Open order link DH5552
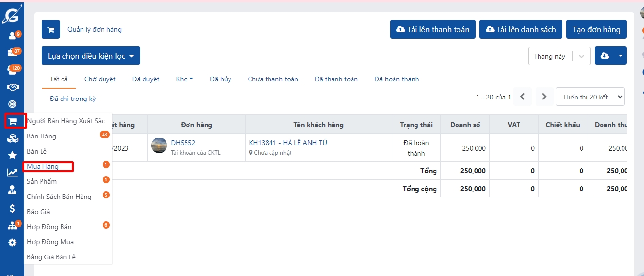This screenshot has width=644, height=276. click(183, 143)
